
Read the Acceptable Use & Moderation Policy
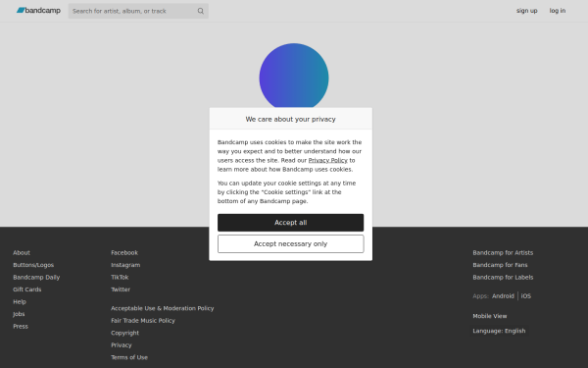click(x=163, y=308)
